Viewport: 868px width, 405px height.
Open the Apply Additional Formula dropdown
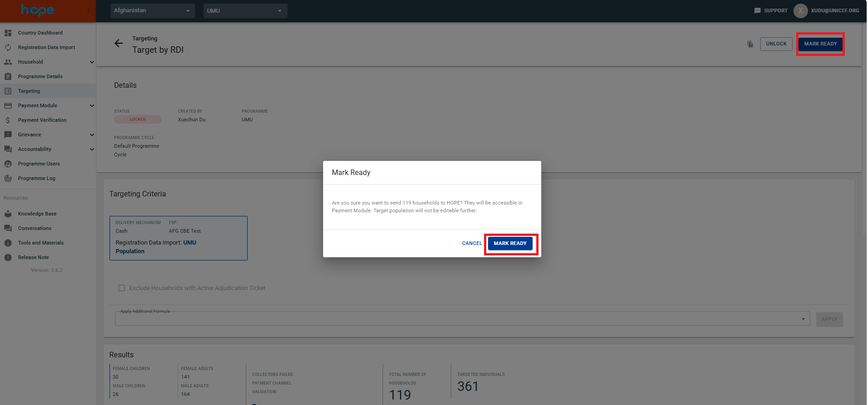pyautogui.click(x=803, y=319)
